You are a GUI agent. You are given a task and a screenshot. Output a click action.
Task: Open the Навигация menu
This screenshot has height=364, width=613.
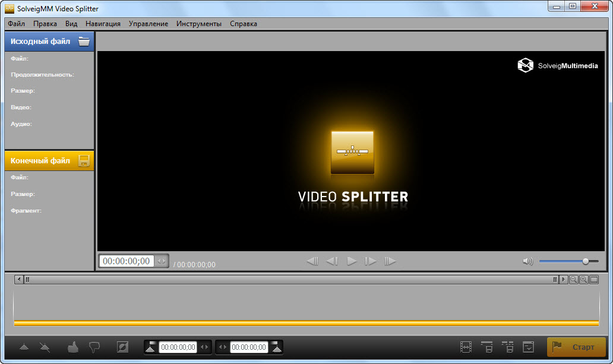pos(103,24)
